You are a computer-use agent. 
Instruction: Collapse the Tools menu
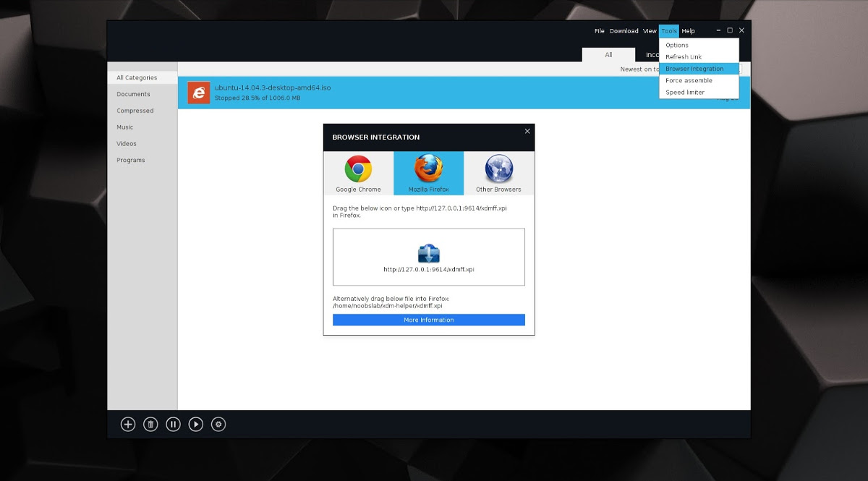(669, 31)
